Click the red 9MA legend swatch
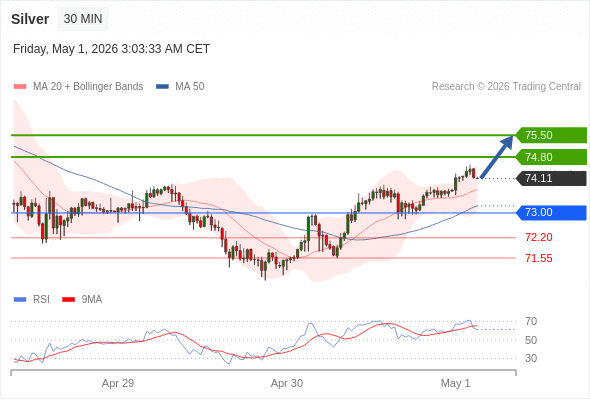This screenshot has height=400, width=590. [x=68, y=300]
